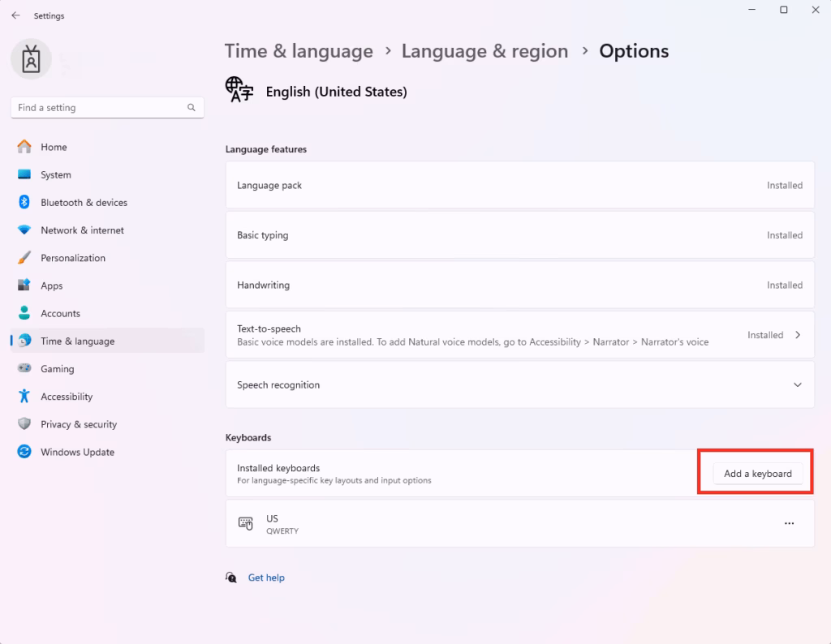
Task: Click the Keyboards section heading
Action: pyautogui.click(x=248, y=437)
